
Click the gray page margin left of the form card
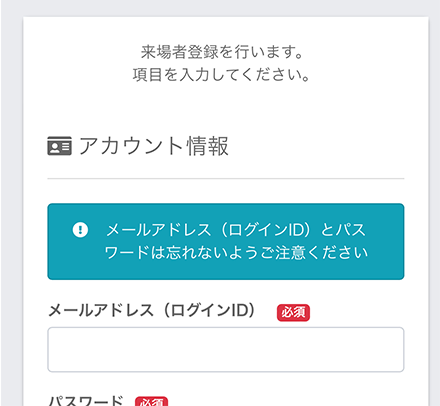[12, 200]
